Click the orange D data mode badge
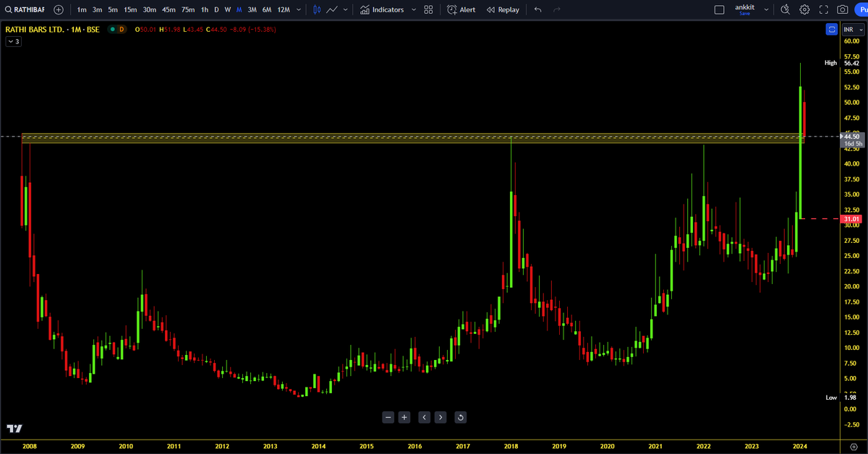Viewport: 868px width, 454px height. point(122,30)
